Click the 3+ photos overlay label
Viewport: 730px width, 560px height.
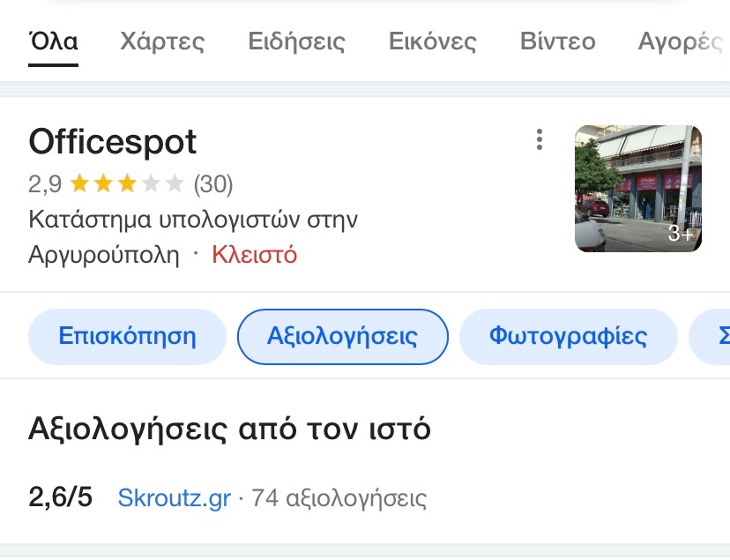(x=680, y=233)
